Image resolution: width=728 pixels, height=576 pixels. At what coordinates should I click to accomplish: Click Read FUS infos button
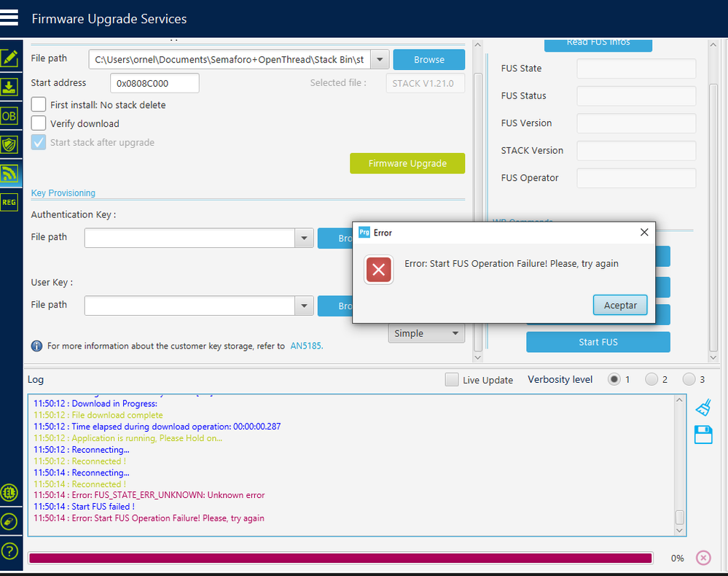pyautogui.click(x=598, y=44)
